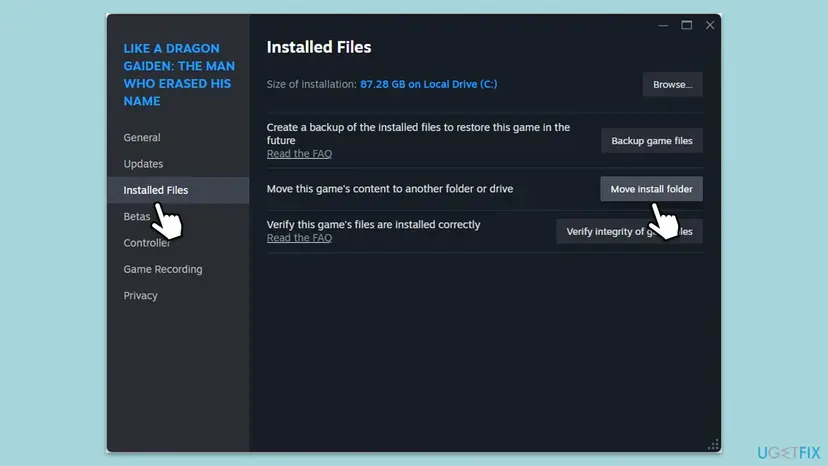The image size is (828, 466).
Task: Click the 87.28 GB on Local Drive text
Action: coord(428,84)
